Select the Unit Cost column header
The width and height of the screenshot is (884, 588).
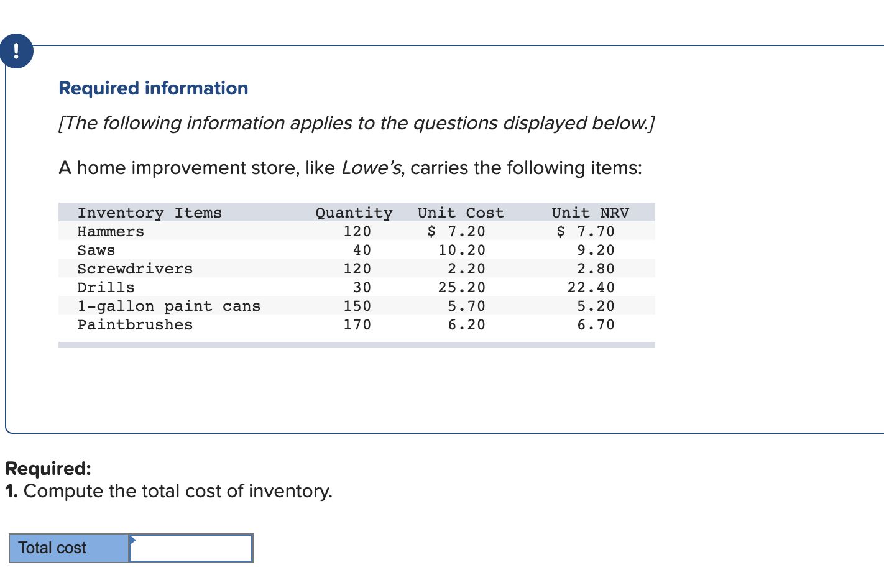(x=461, y=213)
